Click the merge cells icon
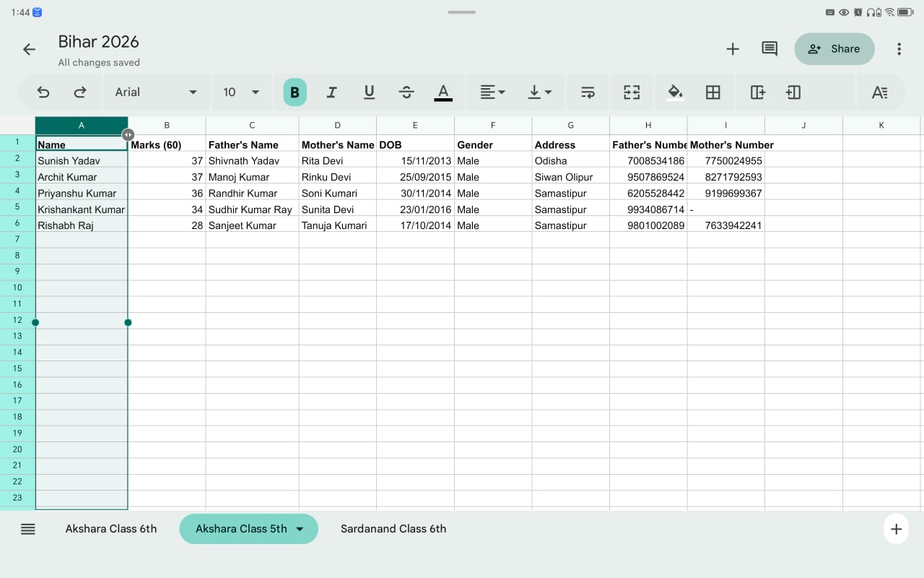The width and height of the screenshot is (924, 578). pyautogui.click(x=632, y=92)
